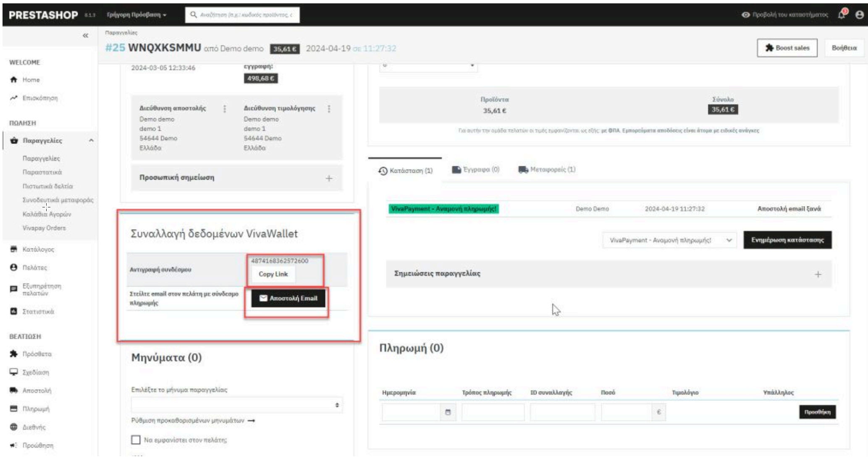Open Προώθηση megaphone icon
Screen dimensions: 868x458
(14, 445)
